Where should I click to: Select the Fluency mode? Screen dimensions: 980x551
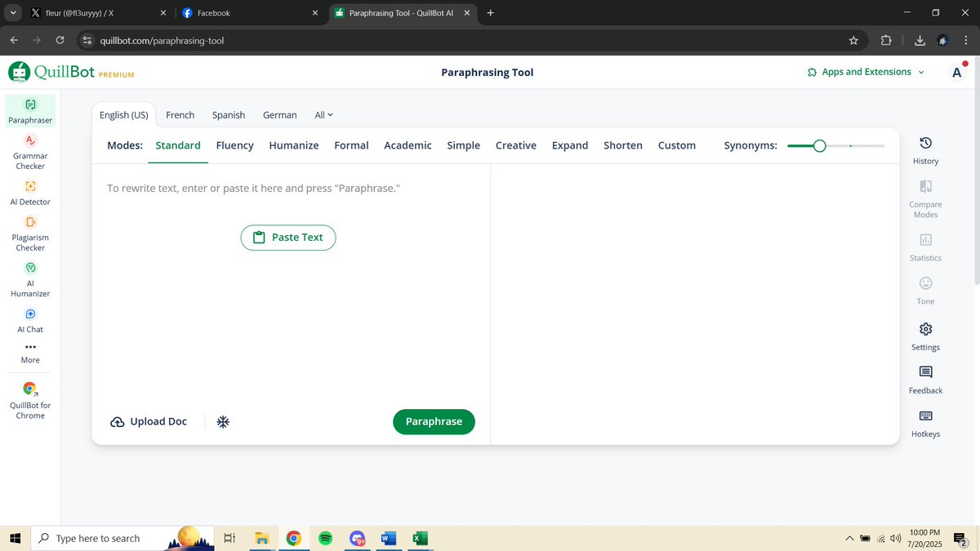pos(235,145)
